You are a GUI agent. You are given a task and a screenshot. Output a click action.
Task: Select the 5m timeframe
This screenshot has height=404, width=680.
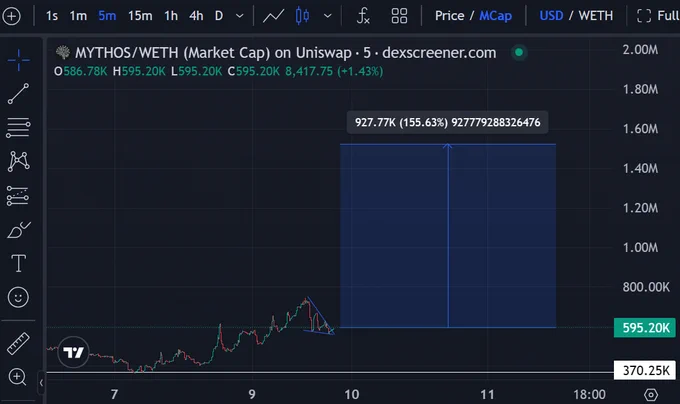click(107, 16)
